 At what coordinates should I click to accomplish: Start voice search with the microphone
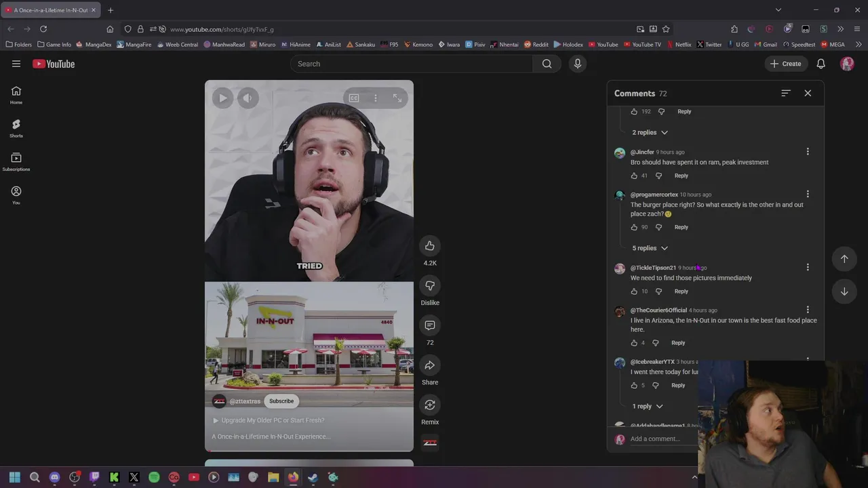coord(578,64)
